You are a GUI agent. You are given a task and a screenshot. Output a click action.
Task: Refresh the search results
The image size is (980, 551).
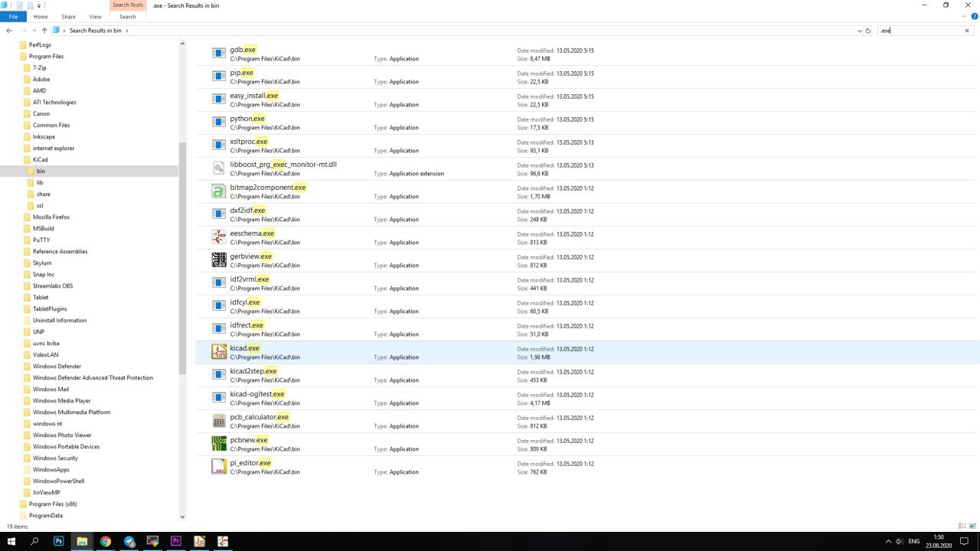click(867, 31)
